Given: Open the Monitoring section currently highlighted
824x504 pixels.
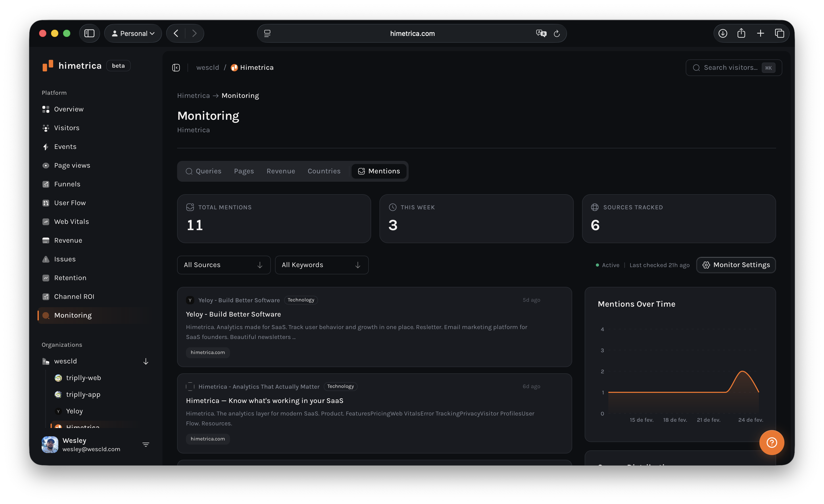Looking at the screenshot, I should coord(73,315).
